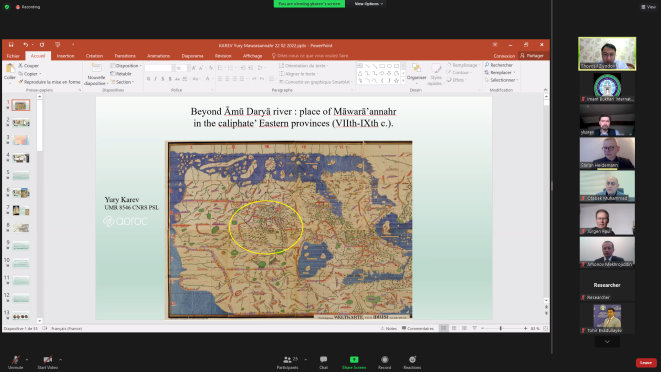Click the zoom in plus button
The height and width of the screenshot is (372, 661).
[525, 328]
